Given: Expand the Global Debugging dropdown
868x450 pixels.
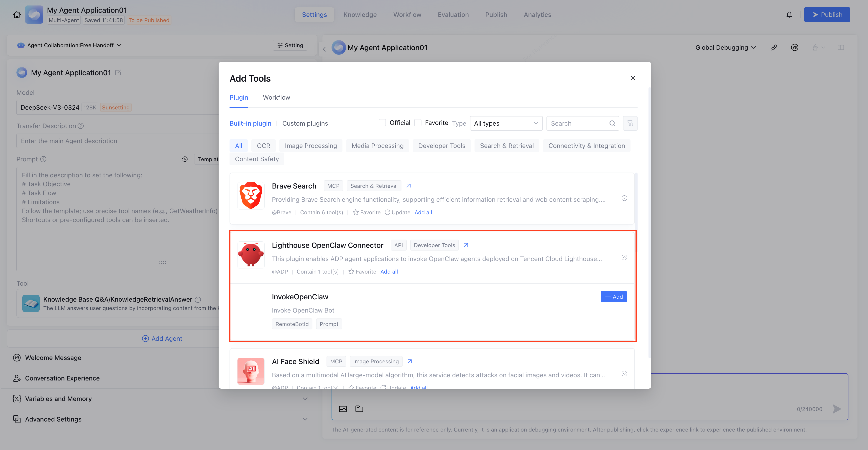Looking at the screenshot, I should [x=725, y=48].
